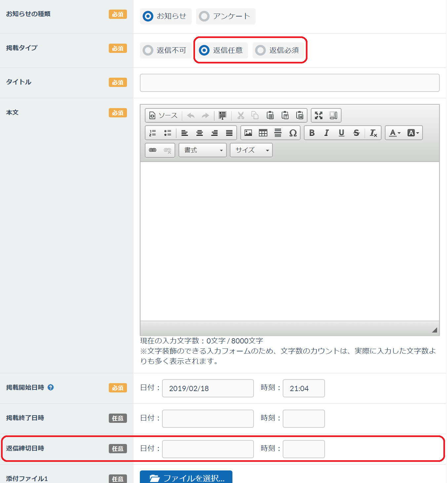The image size is (448, 483).
Task: Click the help icon beside 掲載開始日時
Action: click(x=51, y=387)
